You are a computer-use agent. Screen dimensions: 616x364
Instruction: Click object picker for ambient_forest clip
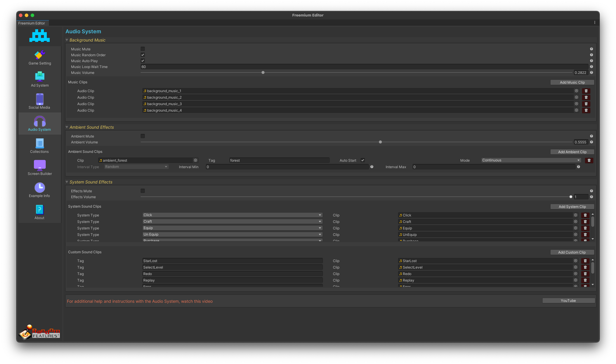click(x=195, y=161)
